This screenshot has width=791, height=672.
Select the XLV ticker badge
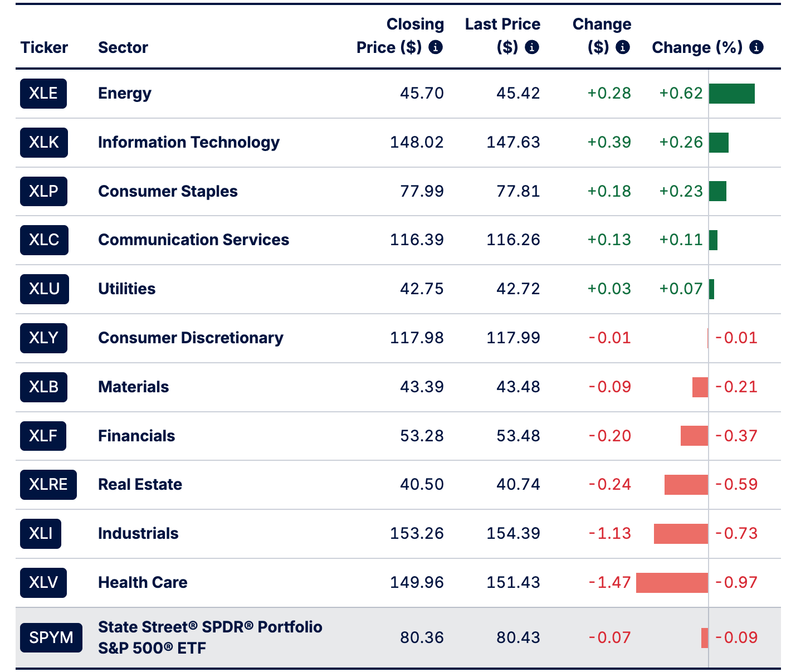point(43,583)
